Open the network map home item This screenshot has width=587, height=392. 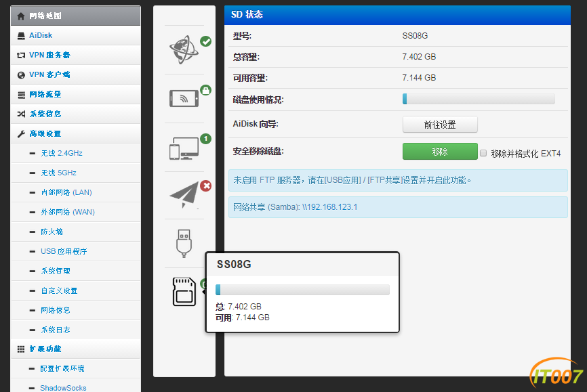[x=76, y=16]
